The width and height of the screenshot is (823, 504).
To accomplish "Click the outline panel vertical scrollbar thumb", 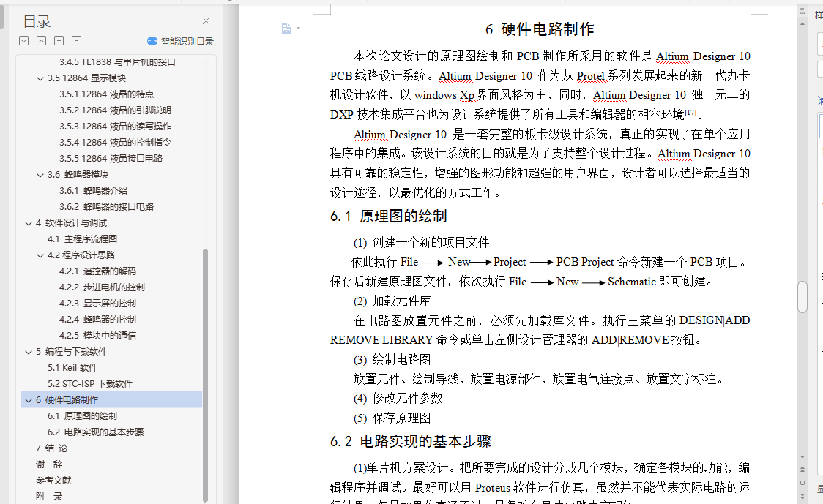I will point(205,375).
